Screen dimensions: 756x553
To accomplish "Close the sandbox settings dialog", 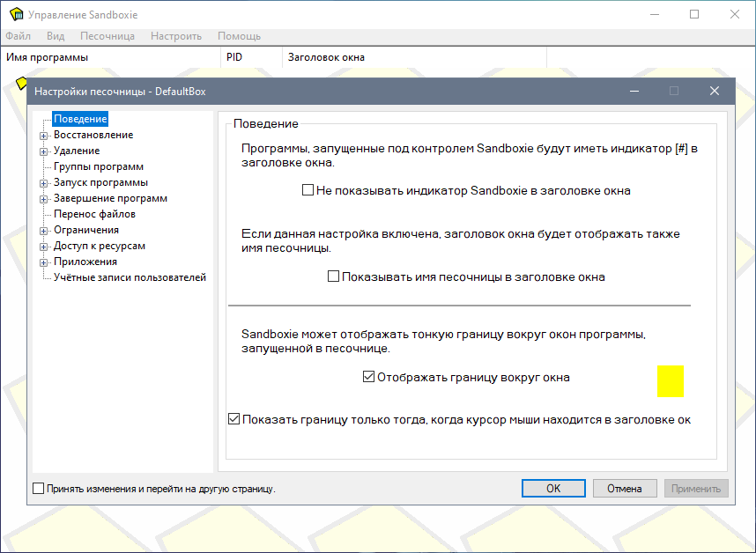I will (x=715, y=91).
